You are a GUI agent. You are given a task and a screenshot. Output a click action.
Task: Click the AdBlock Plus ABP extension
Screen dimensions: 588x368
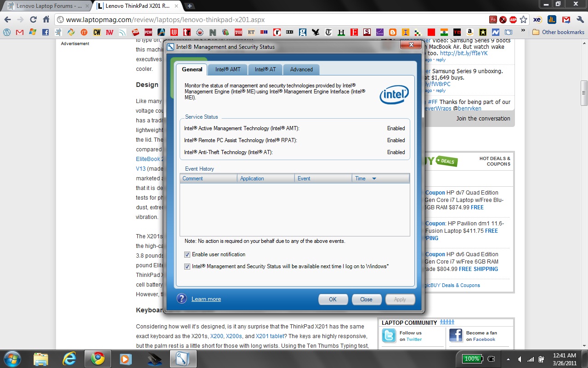point(513,20)
